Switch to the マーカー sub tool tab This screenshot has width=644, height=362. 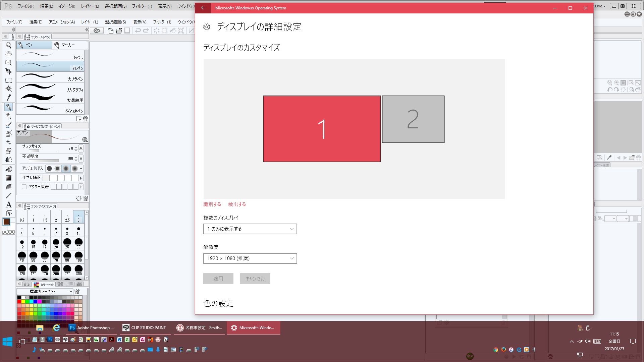pos(70,45)
